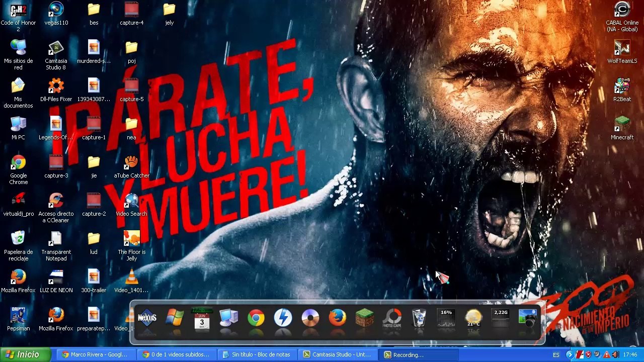This screenshot has height=362, width=644.
Task: Open the calendar icon in the dock
Action: pyautogui.click(x=202, y=318)
